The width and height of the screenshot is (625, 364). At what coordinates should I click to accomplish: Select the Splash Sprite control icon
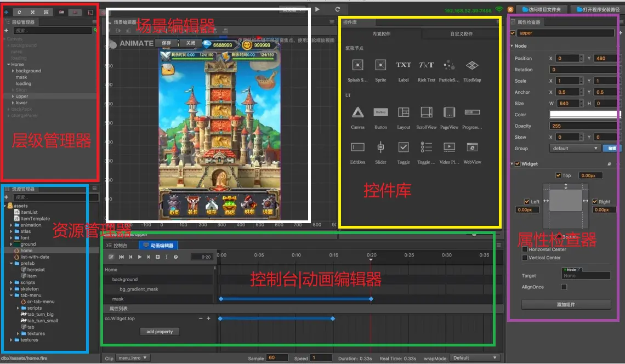click(357, 65)
